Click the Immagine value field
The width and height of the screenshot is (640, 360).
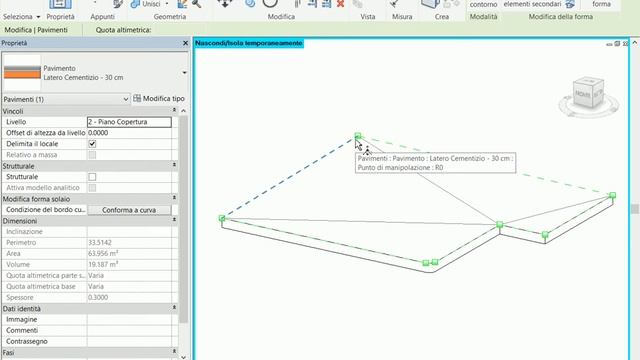pyautogui.click(x=129, y=319)
